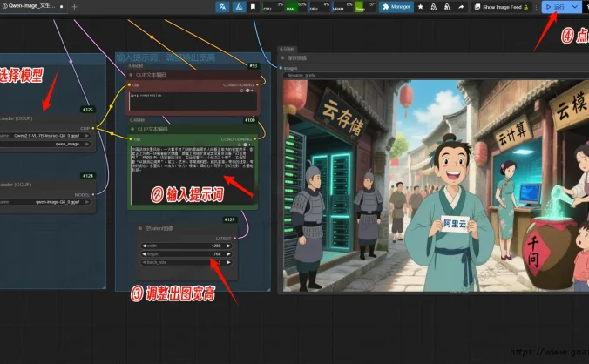Click next arrow on qwen_image type selector

click(87, 144)
